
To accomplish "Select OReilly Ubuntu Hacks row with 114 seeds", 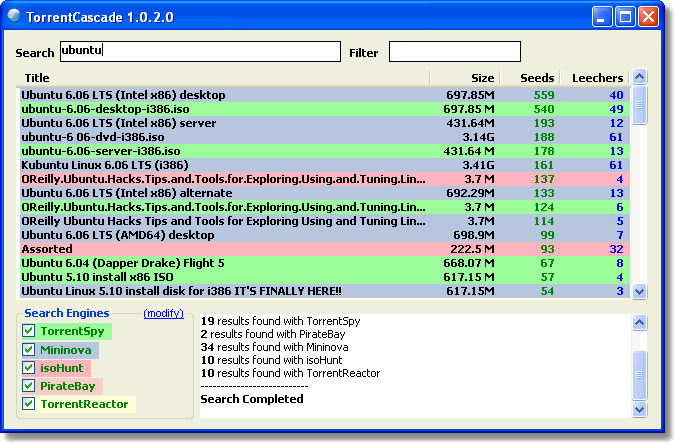I will click(325, 221).
